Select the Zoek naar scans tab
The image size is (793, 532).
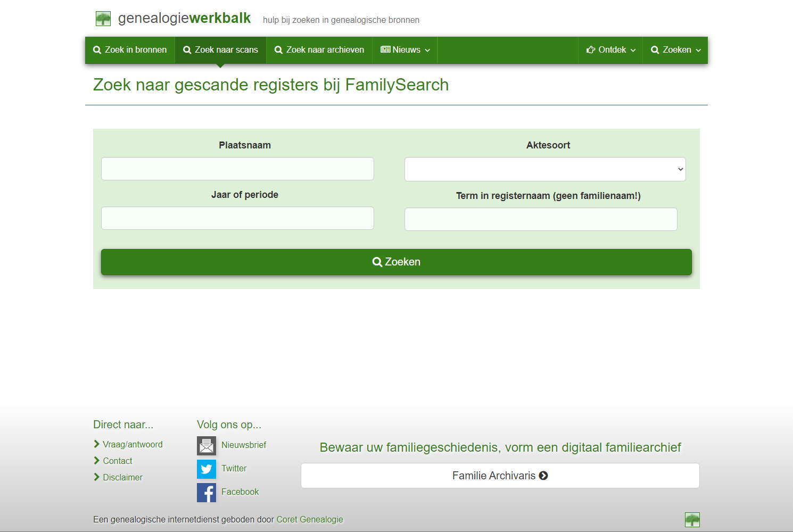click(220, 50)
